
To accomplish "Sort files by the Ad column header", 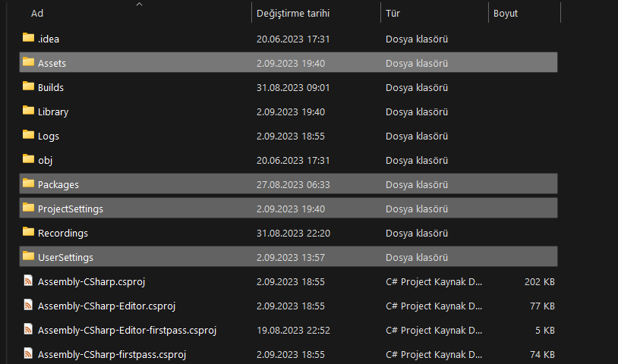I will point(37,14).
